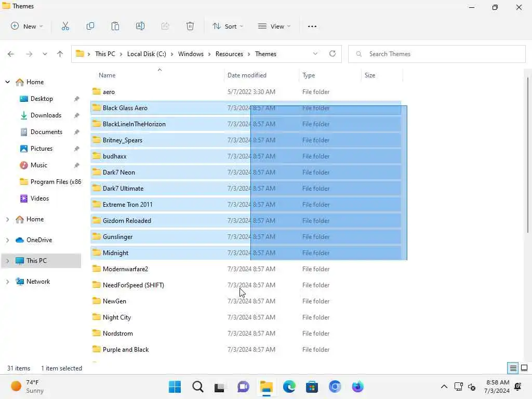This screenshot has height=399, width=532.
Task: Select Music in the sidebar
Action: click(x=38, y=165)
